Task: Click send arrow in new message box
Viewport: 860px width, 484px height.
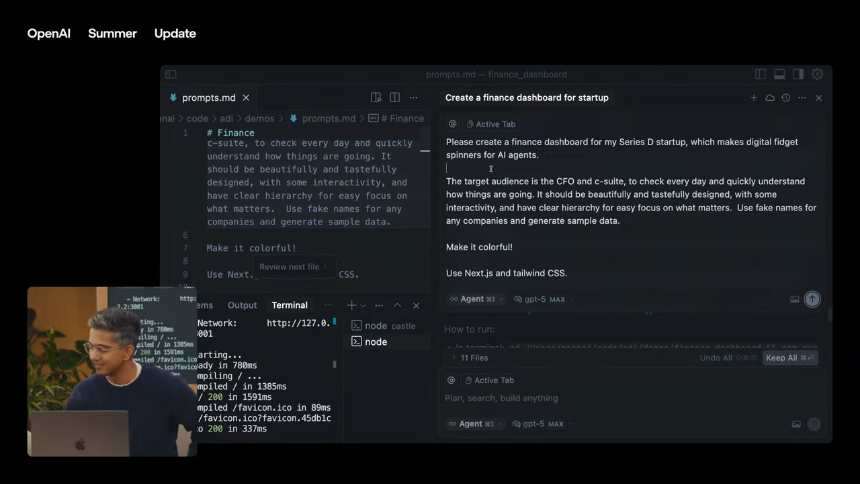Action: pyautogui.click(x=814, y=424)
